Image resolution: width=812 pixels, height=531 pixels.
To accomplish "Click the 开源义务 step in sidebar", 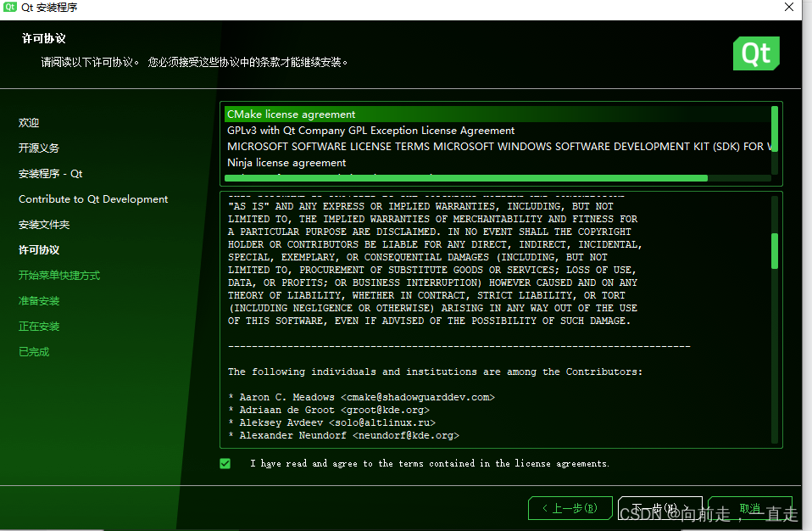I will tap(39, 148).
